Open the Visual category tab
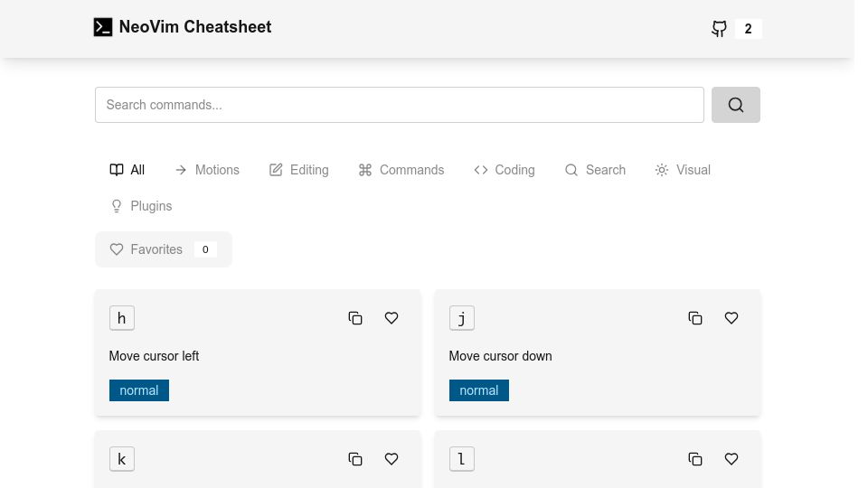The width and height of the screenshot is (868, 488). (684, 170)
